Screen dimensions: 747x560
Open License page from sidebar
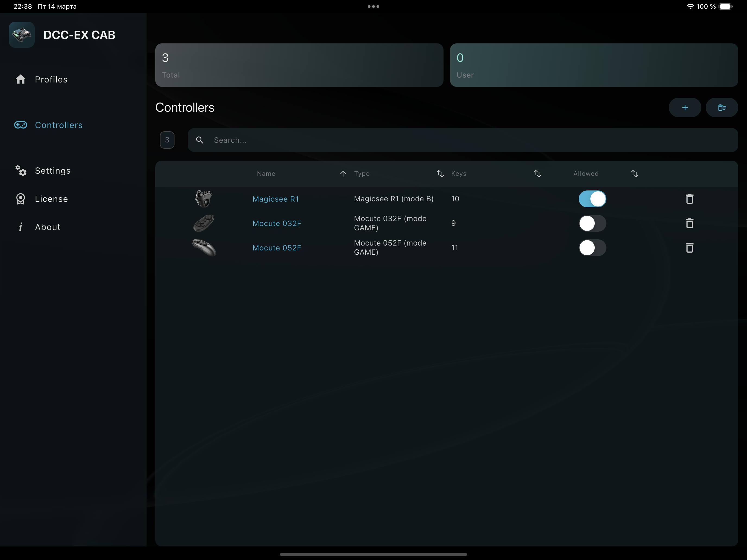click(51, 199)
